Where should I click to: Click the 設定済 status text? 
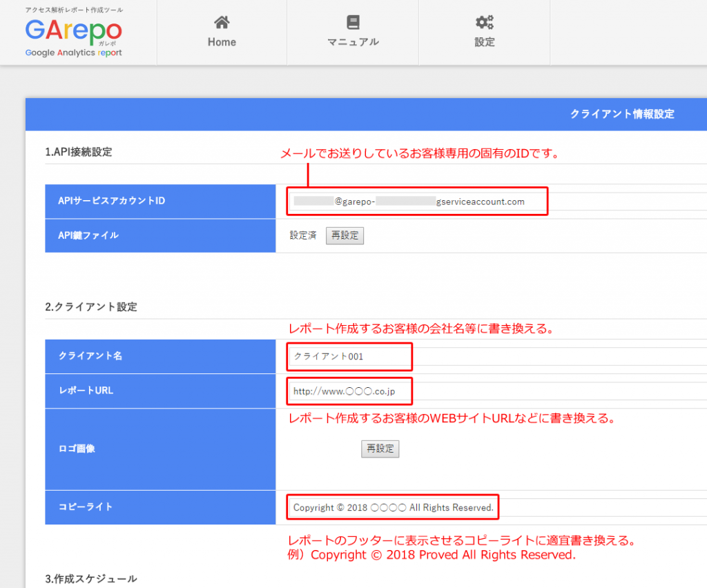[303, 235]
